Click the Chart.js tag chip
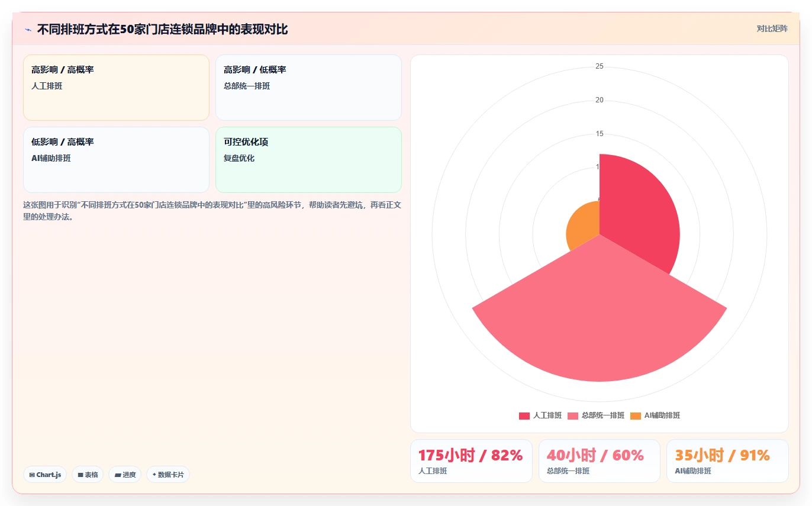The height and width of the screenshot is (506, 812). click(x=45, y=475)
